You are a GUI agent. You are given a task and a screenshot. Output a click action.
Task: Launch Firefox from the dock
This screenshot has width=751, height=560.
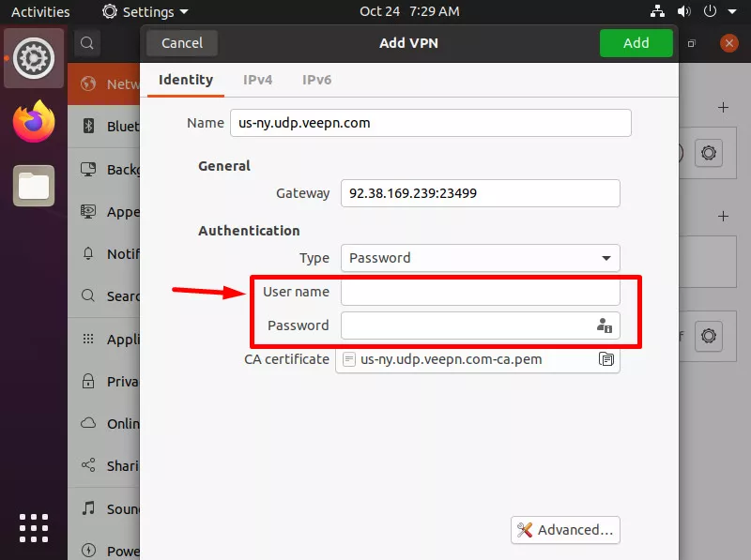pyautogui.click(x=34, y=122)
